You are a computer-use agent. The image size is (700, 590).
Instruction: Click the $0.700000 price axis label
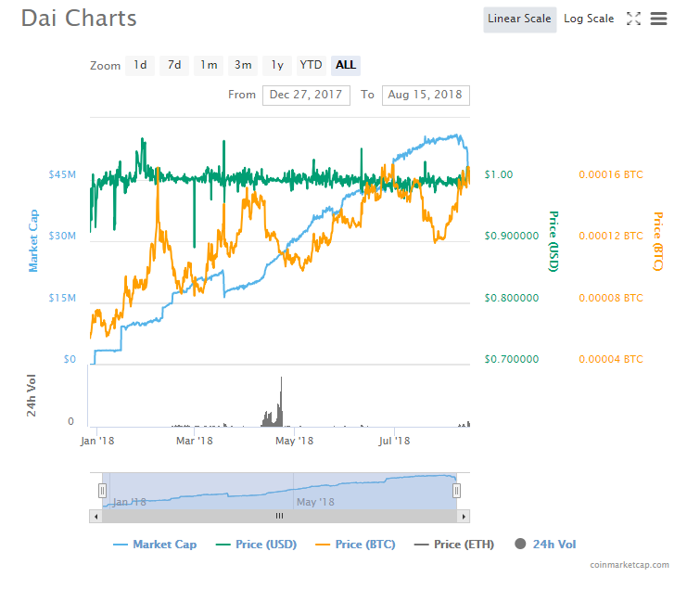coord(512,359)
